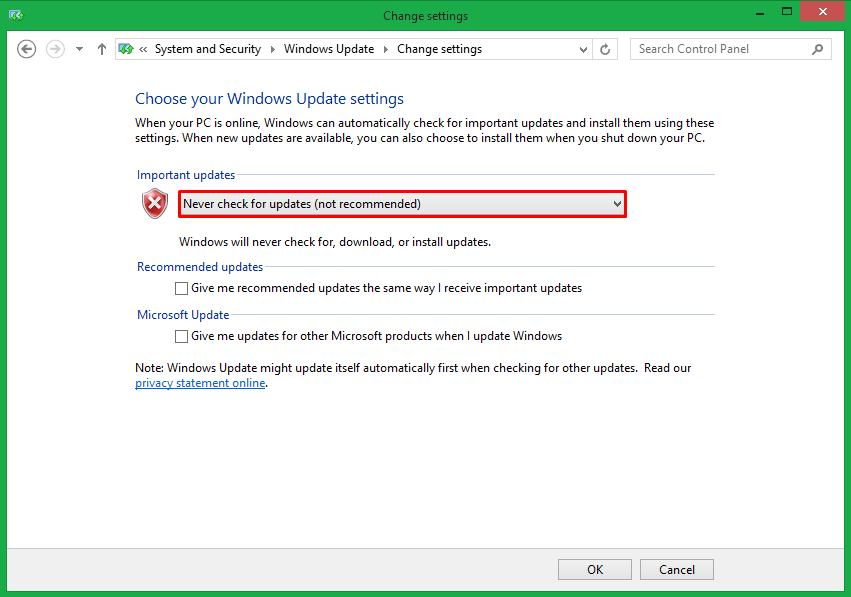The image size is (851, 597).
Task: Click the OK button
Action: coord(594,569)
